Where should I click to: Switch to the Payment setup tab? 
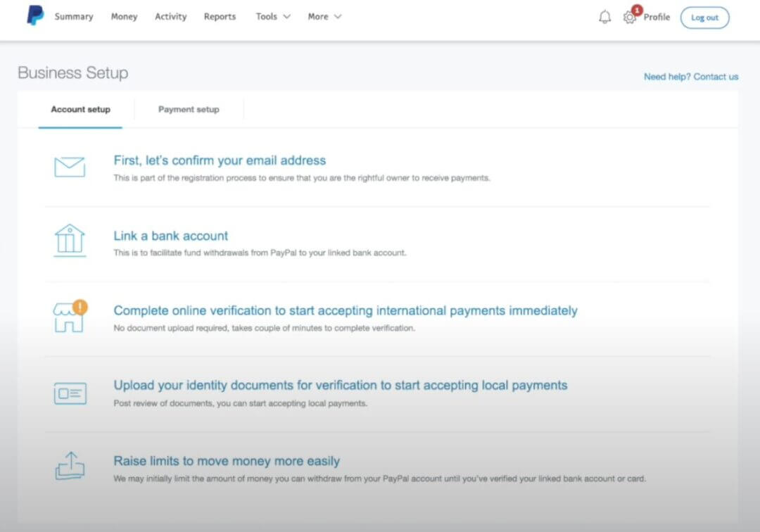[x=189, y=110]
